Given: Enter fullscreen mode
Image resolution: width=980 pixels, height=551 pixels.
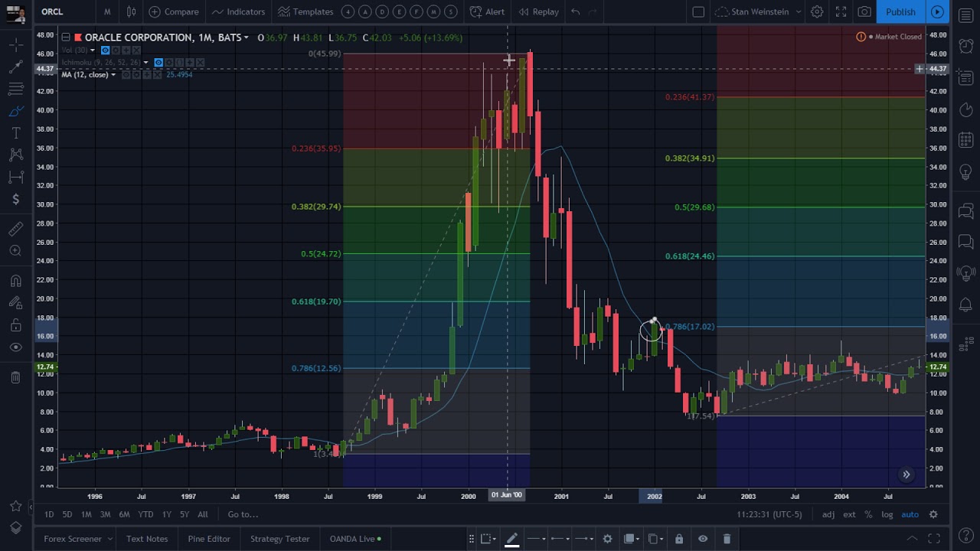Looking at the screenshot, I should pyautogui.click(x=841, y=11).
